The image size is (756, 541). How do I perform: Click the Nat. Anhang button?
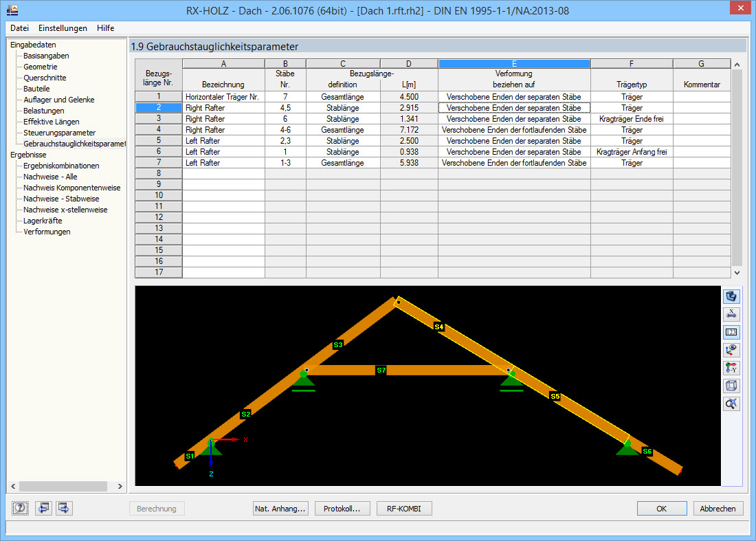point(280,508)
